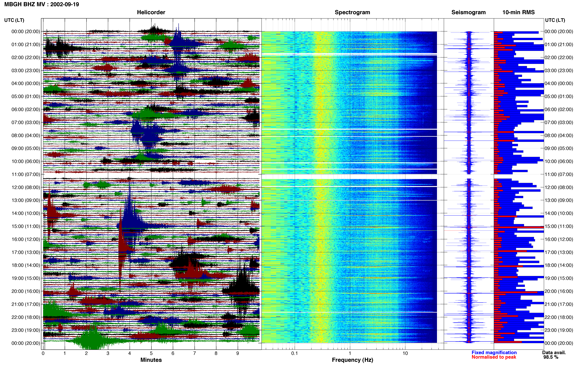Click the 'Seismogram' panel heading
This screenshot has width=588, height=368.
(x=468, y=12)
